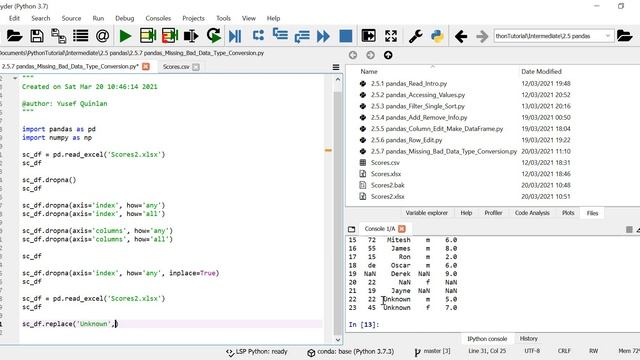Click the debug step over icon
Screen dimensions: 640x360
point(258,36)
